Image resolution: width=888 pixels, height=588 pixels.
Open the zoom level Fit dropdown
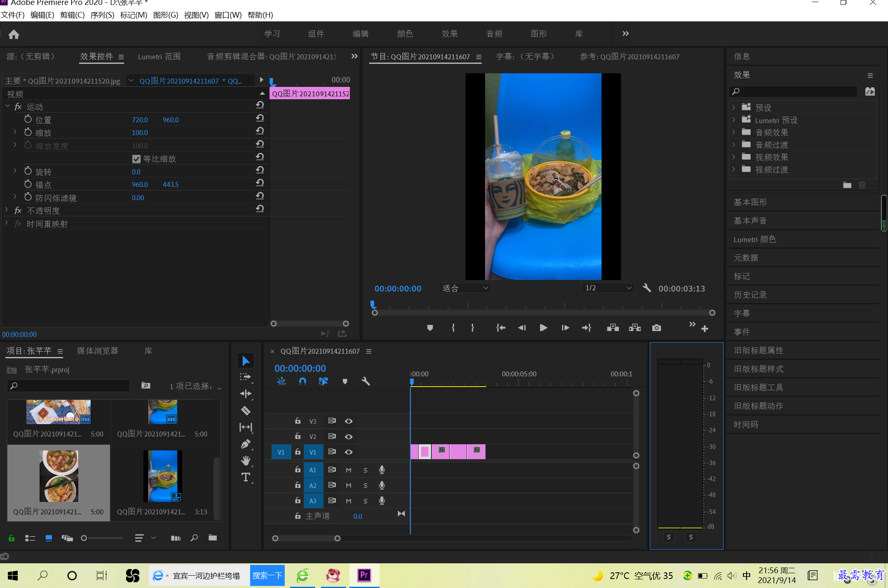[x=464, y=288]
